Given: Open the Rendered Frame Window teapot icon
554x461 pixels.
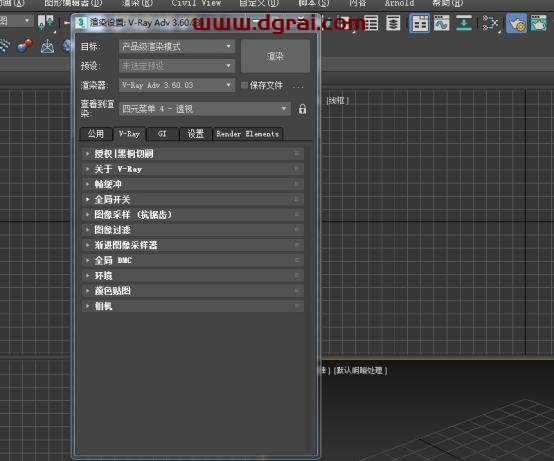Looking at the screenshot, I should click(538, 24).
